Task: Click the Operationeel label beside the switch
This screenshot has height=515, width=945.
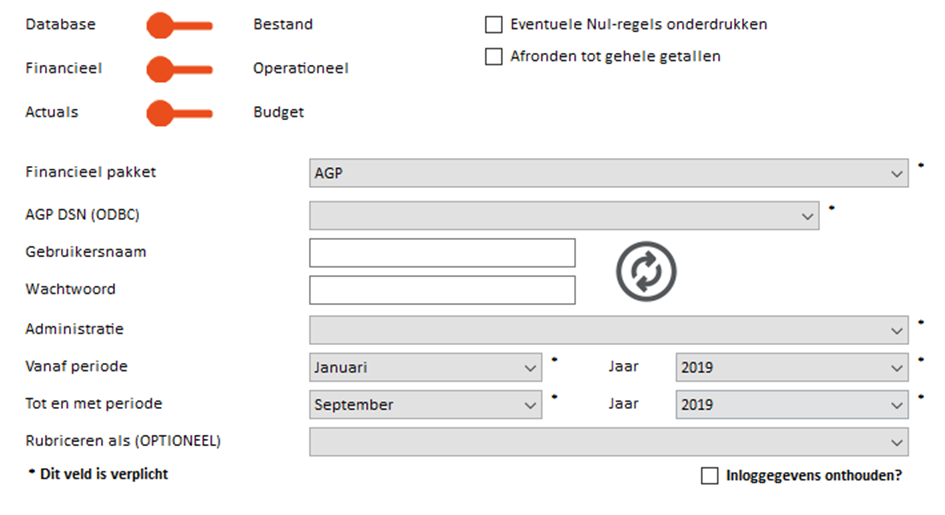Action: 301,69
